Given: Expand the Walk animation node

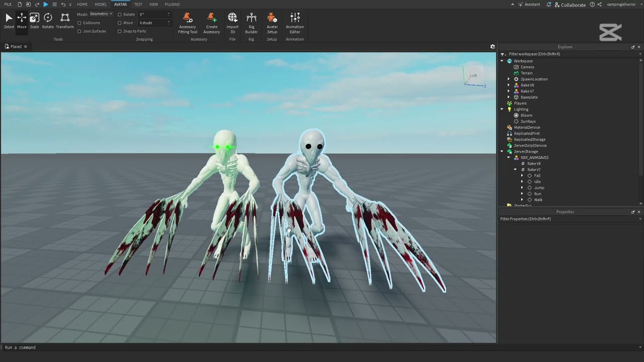Looking at the screenshot, I should (x=522, y=200).
